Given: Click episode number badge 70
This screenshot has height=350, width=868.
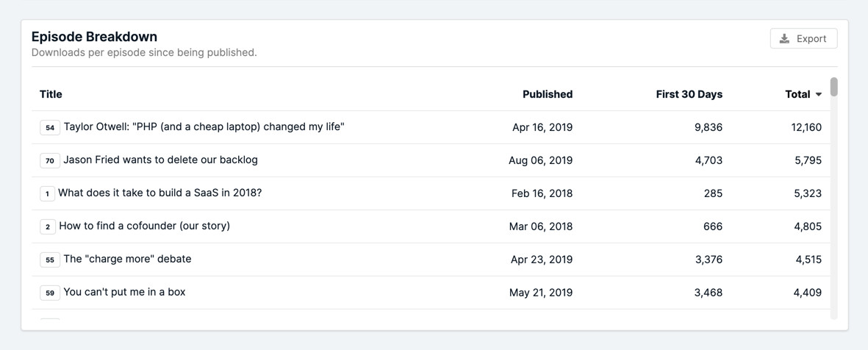Looking at the screenshot, I should click(x=50, y=160).
